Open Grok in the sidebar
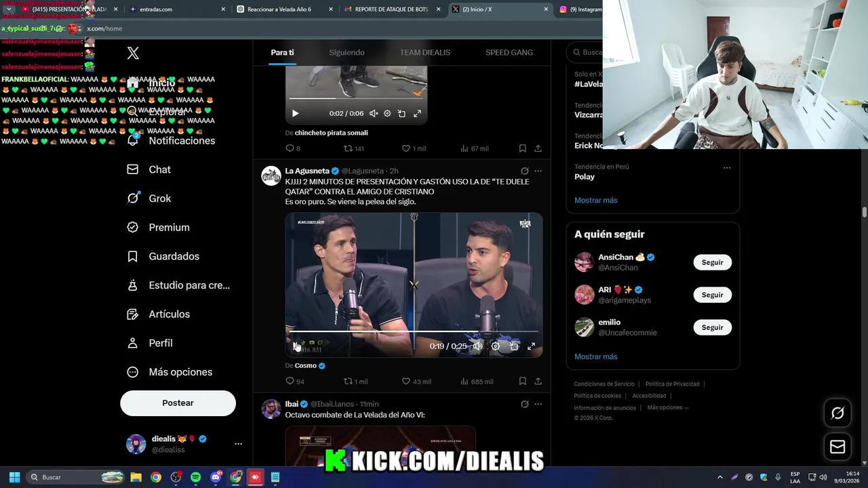 point(149,199)
